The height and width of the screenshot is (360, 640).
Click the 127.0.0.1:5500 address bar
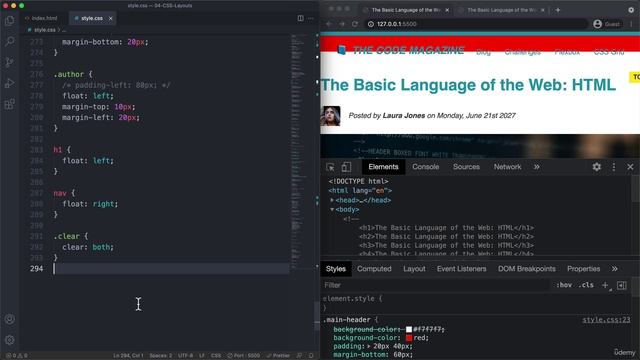coord(476,24)
